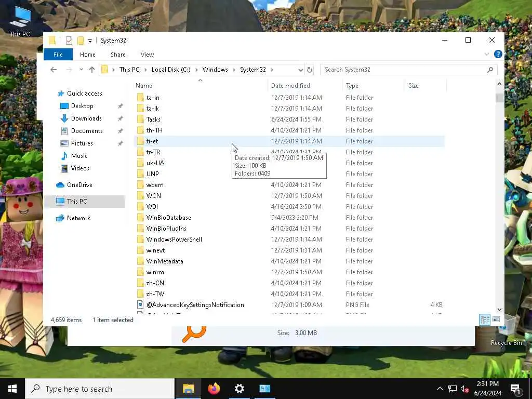
Task: Open the This PC desktop icon
Action: tap(20, 21)
